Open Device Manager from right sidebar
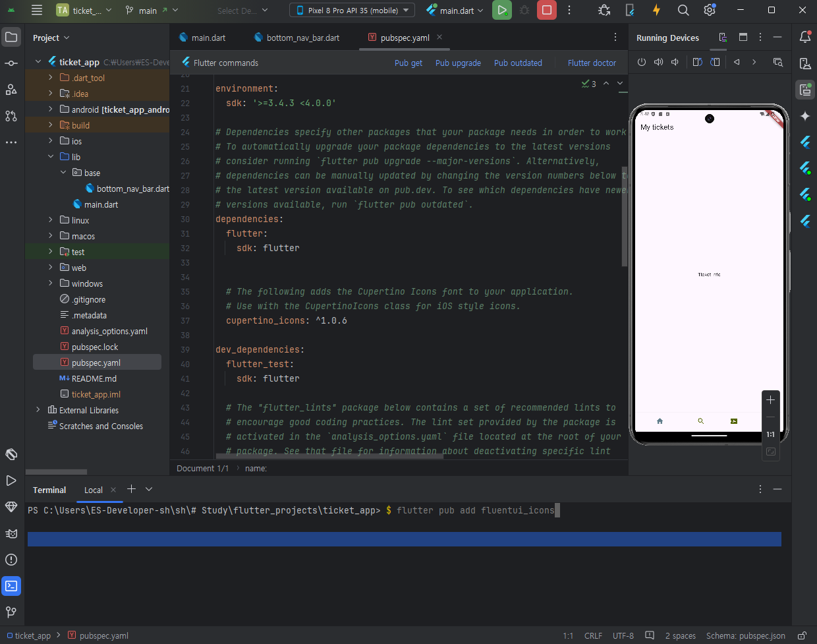 point(805,63)
